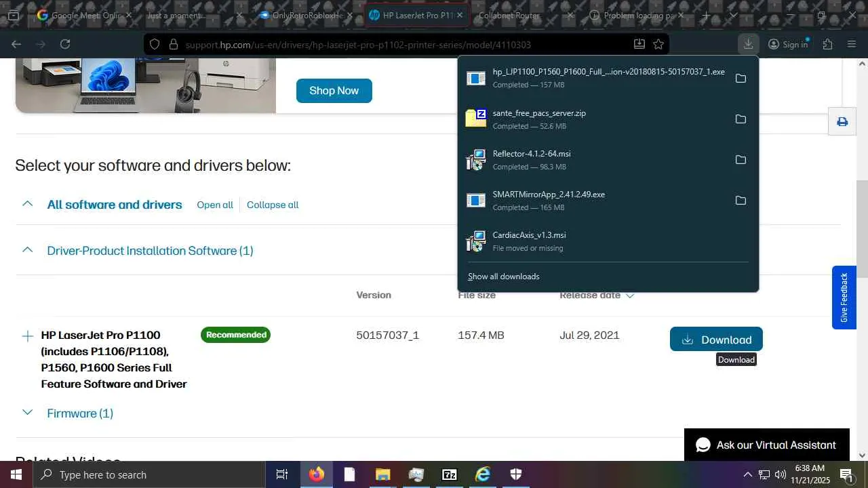Show hp_LJP1100 driver file in folder
868x488 pixels.
coord(741,78)
